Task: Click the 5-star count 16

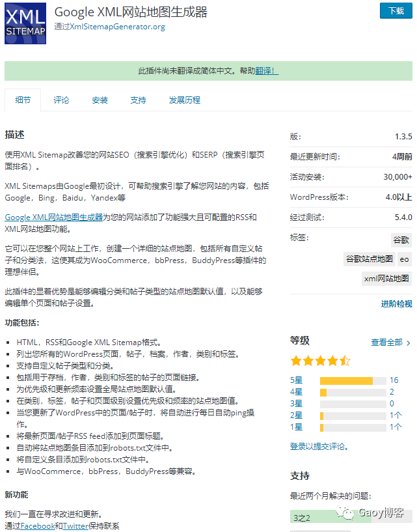Action: (394, 380)
